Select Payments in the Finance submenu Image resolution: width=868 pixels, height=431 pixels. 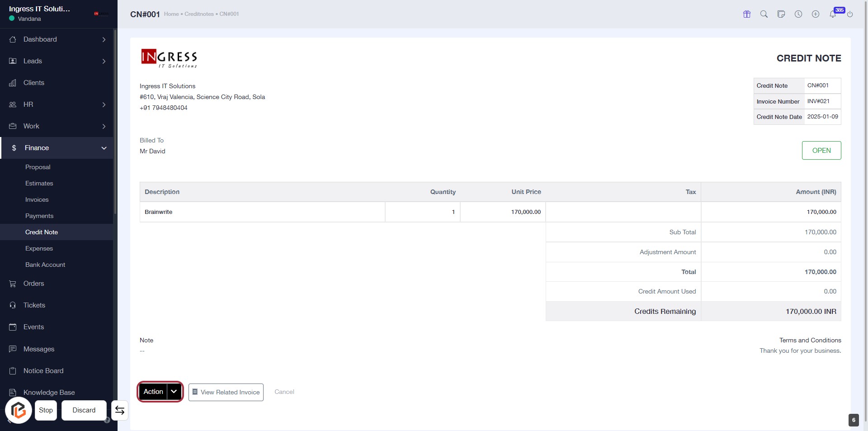39,216
